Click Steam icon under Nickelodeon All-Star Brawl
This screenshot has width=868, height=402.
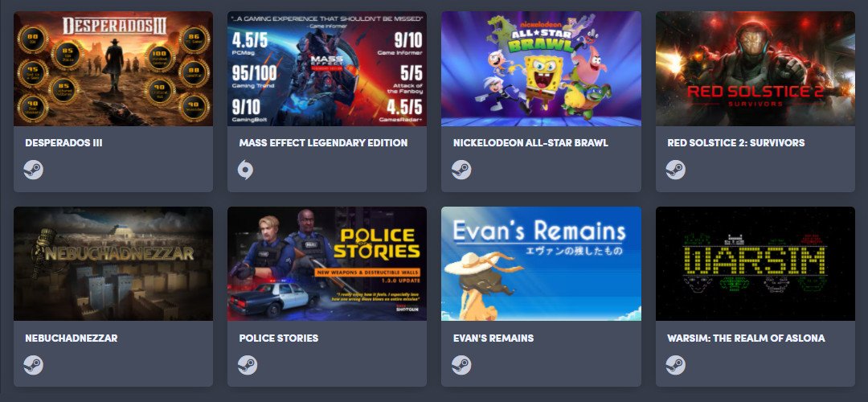click(461, 170)
